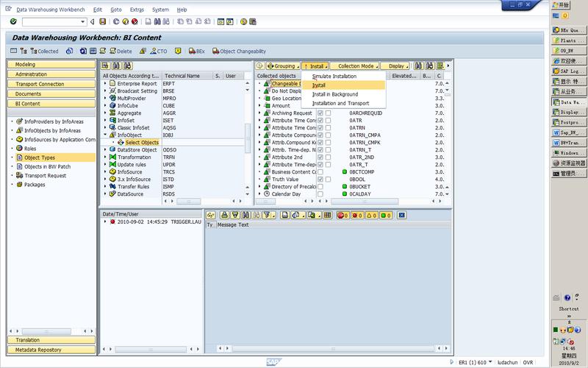The width and height of the screenshot is (588, 368).
Task: Toggle second checkbox in 0ATRN_CMPA row
Action: click(x=328, y=135)
